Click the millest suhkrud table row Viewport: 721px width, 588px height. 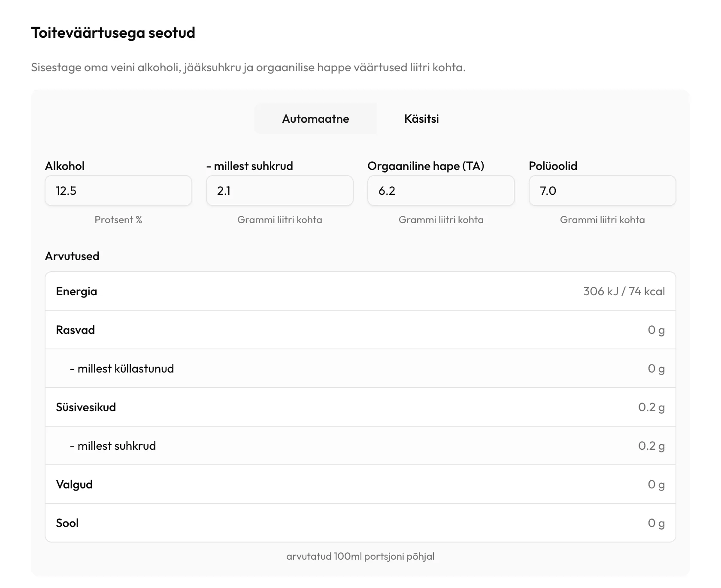tap(360, 446)
